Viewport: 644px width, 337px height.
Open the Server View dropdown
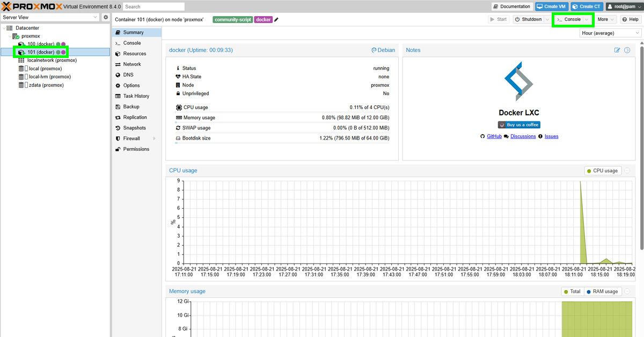50,17
